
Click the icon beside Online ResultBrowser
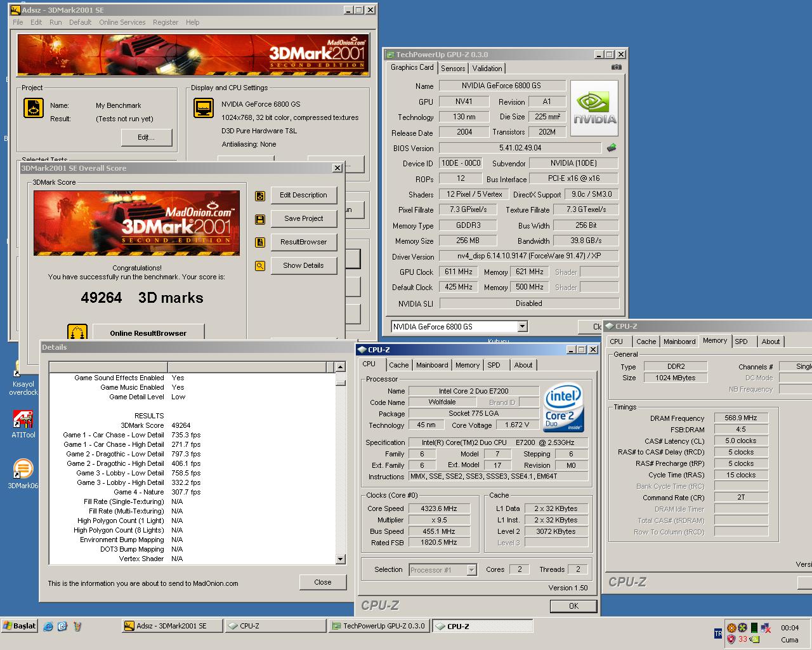click(77, 333)
